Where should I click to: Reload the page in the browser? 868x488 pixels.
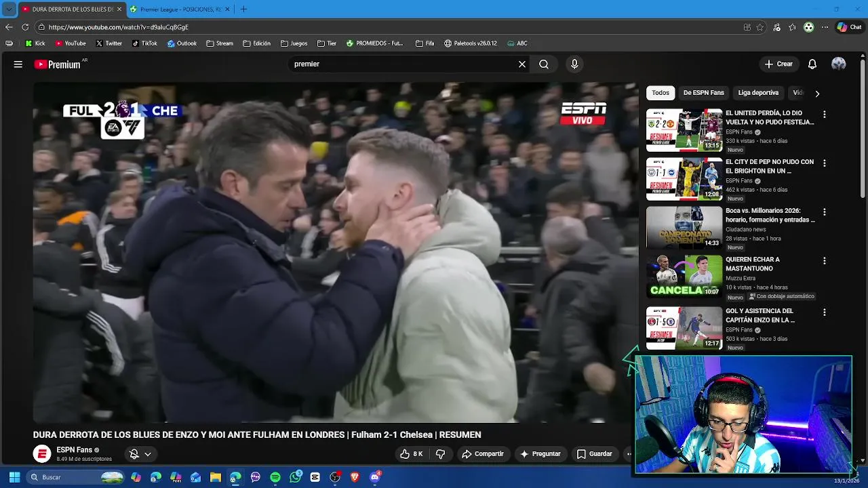(25, 27)
